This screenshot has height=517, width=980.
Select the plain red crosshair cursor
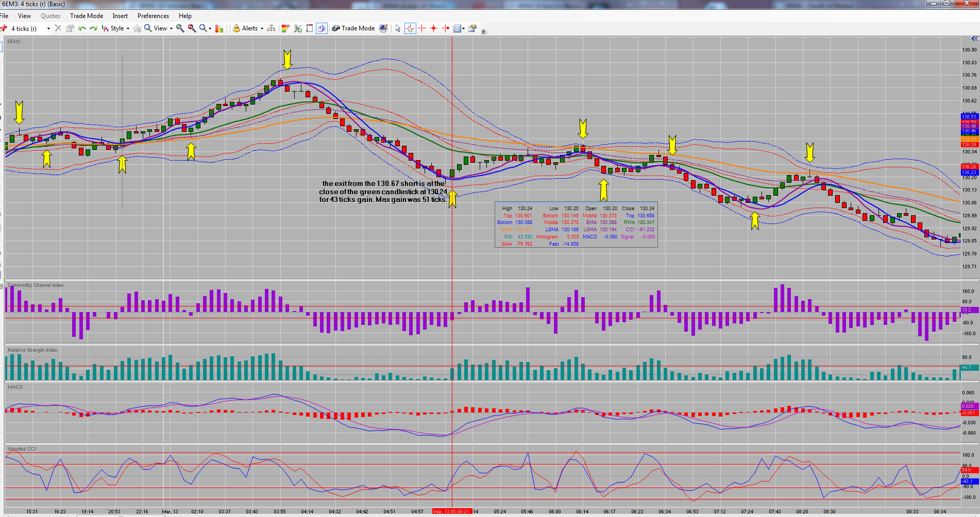coord(422,28)
